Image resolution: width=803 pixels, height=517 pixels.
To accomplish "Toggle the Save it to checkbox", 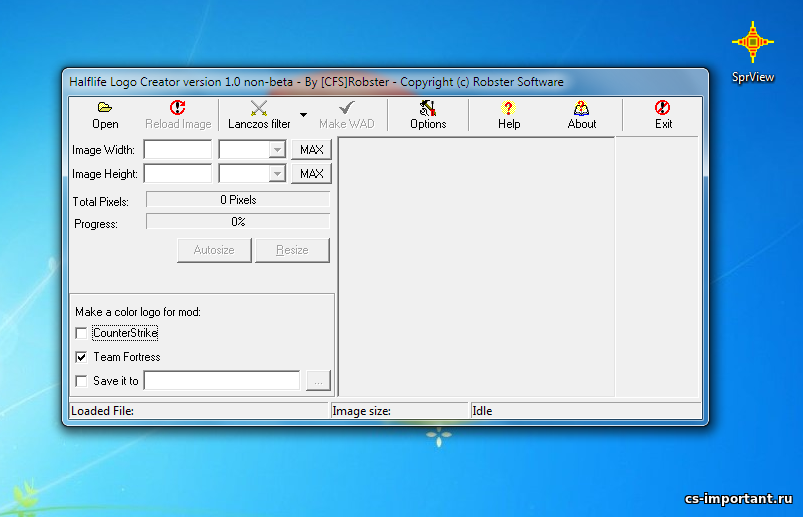I will (x=81, y=381).
